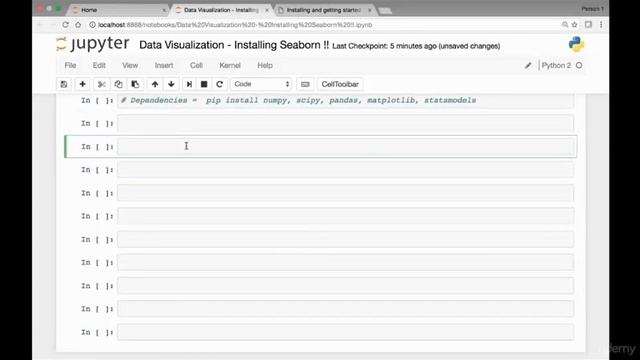Click the kernel idle indicator circle
Image resolution: width=640 pixels, height=360 pixels.
(579, 65)
